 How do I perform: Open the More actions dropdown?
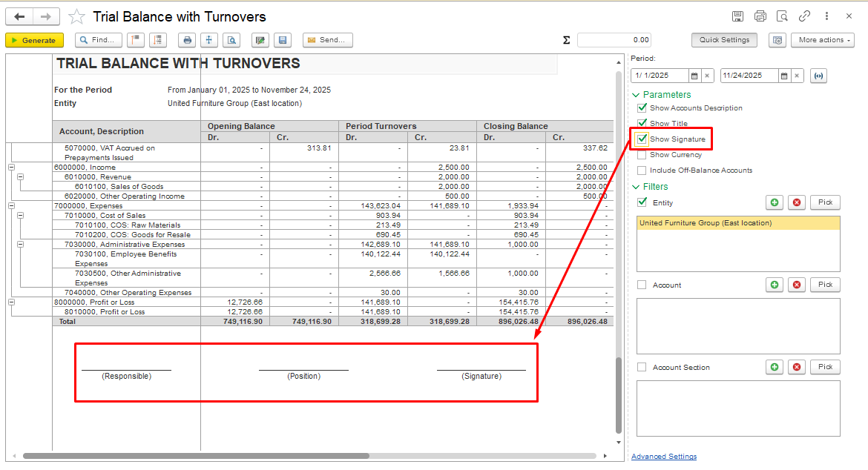(822, 40)
